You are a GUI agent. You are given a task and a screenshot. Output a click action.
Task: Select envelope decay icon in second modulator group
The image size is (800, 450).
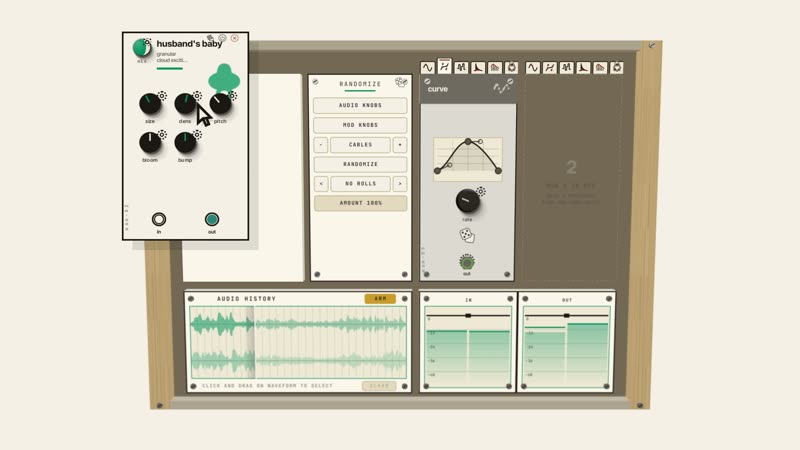tap(583, 67)
